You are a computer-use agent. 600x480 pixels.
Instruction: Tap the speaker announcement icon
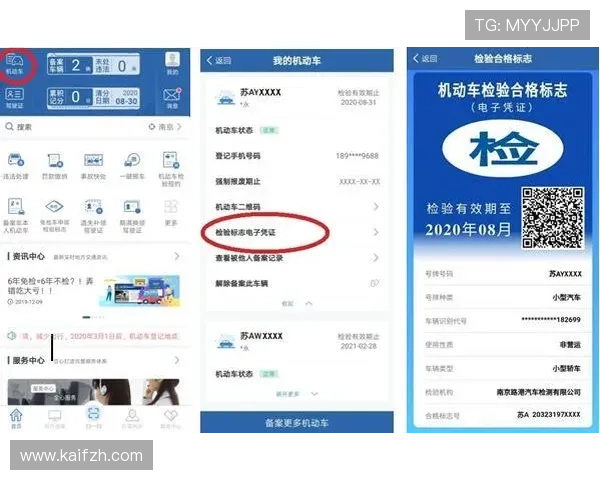click(12, 336)
